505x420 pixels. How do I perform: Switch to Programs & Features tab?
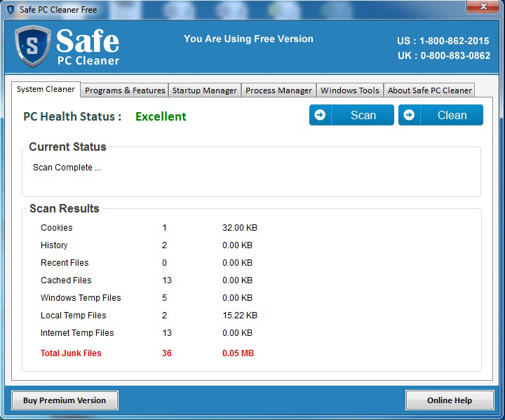tap(125, 90)
